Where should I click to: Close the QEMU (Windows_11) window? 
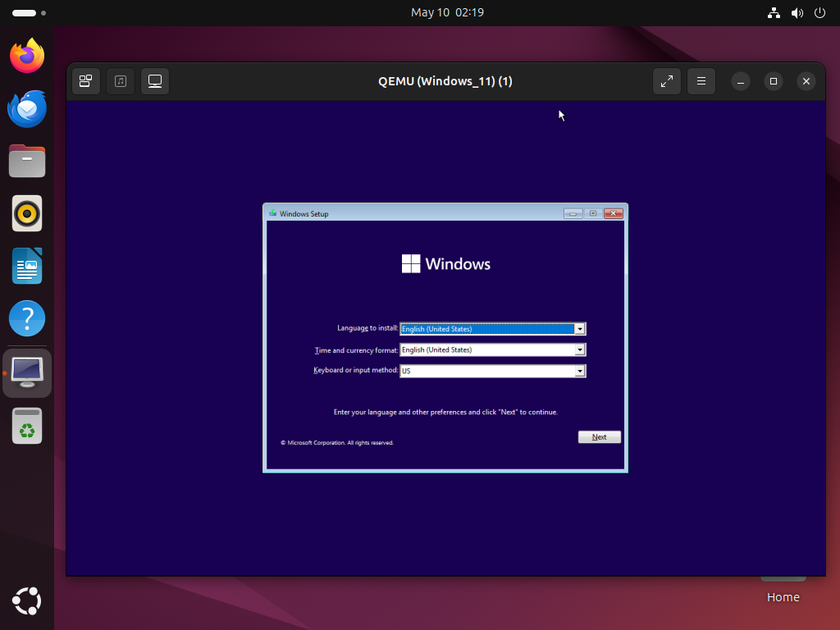point(806,81)
